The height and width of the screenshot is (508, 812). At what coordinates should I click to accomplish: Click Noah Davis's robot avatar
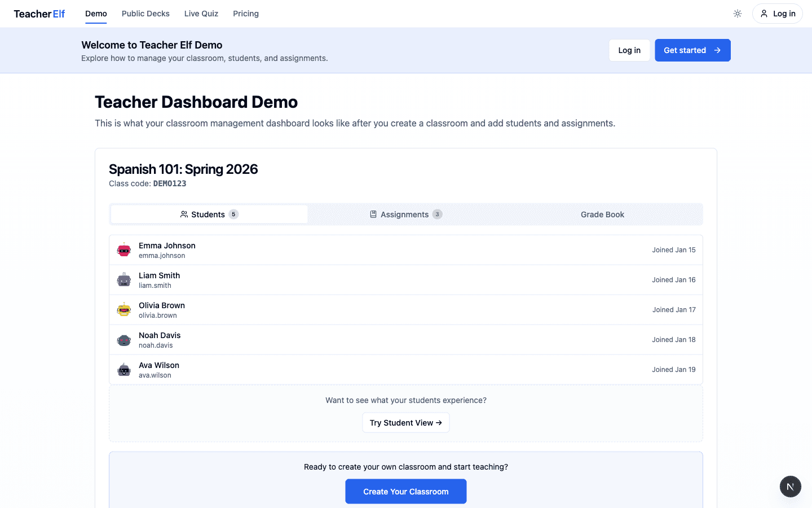coord(124,340)
